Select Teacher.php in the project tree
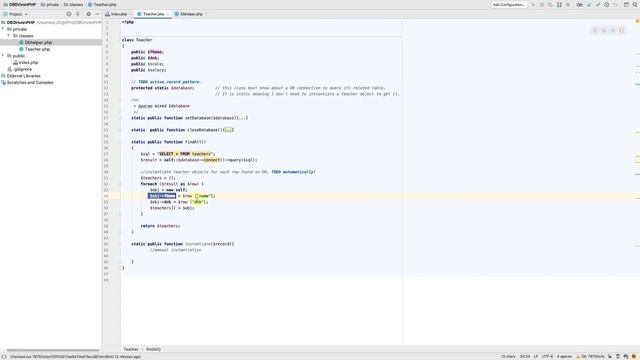640x360 pixels. tap(37, 49)
